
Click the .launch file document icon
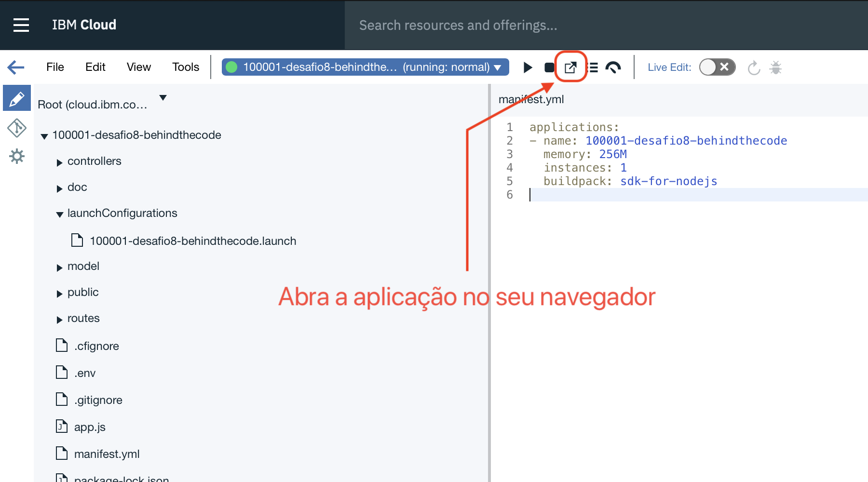[x=77, y=240]
